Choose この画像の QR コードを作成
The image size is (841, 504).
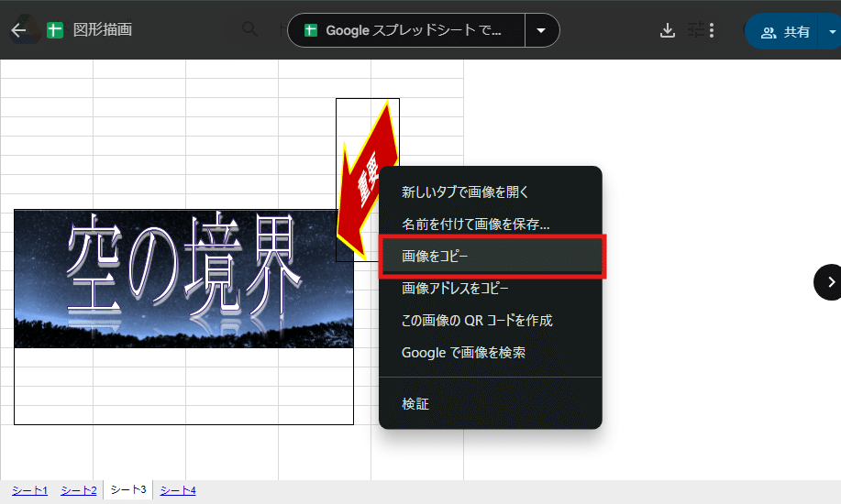click(x=491, y=321)
